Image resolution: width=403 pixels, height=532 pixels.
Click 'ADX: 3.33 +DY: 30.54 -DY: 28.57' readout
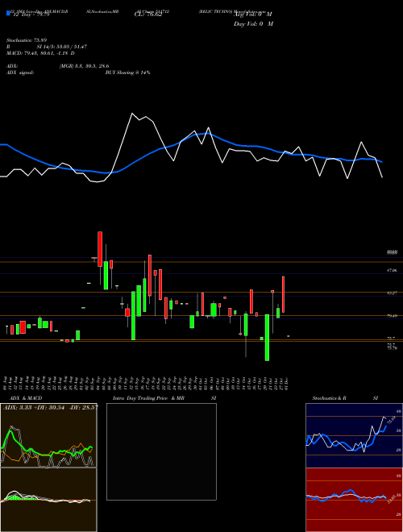[50, 407]
